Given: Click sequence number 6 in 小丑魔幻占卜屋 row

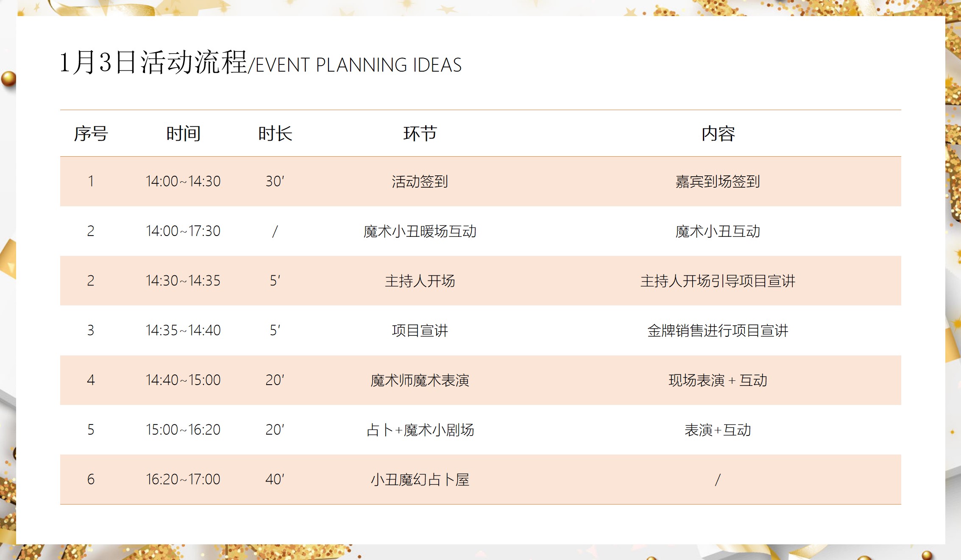Looking at the screenshot, I should (x=91, y=479).
